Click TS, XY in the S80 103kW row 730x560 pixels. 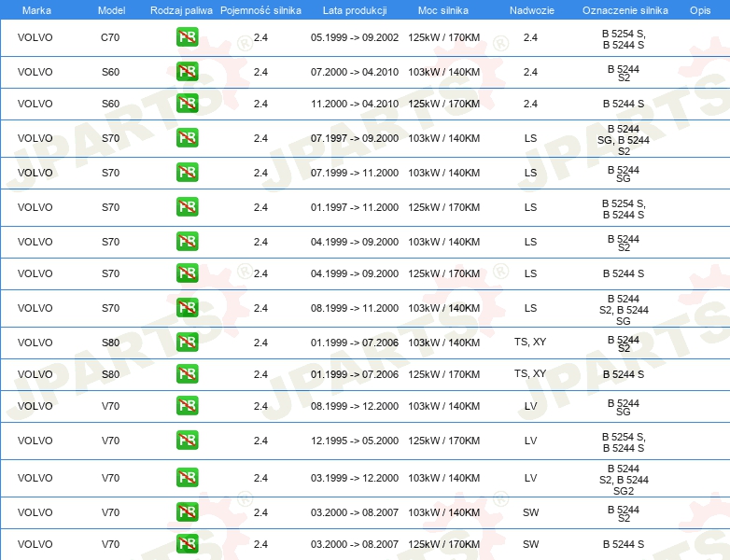click(530, 342)
